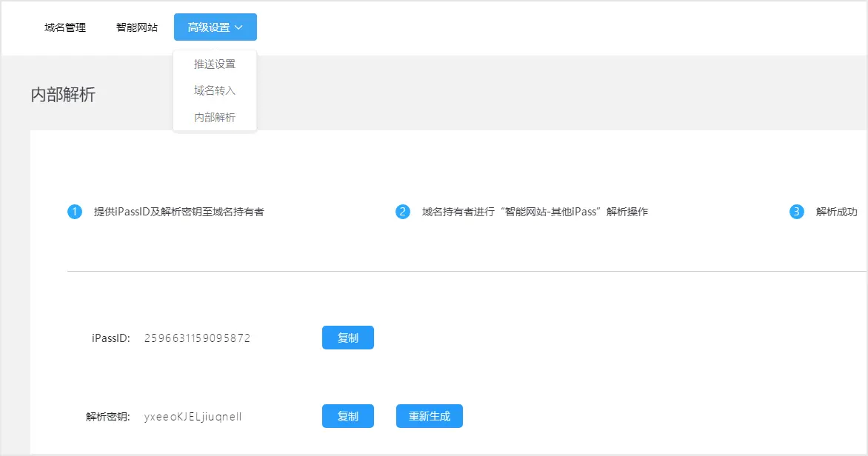Screen dimensions: 868x456
Task: Regenerate the key with 重新生成
Action: pyautogui.click(x=430, y=416)
